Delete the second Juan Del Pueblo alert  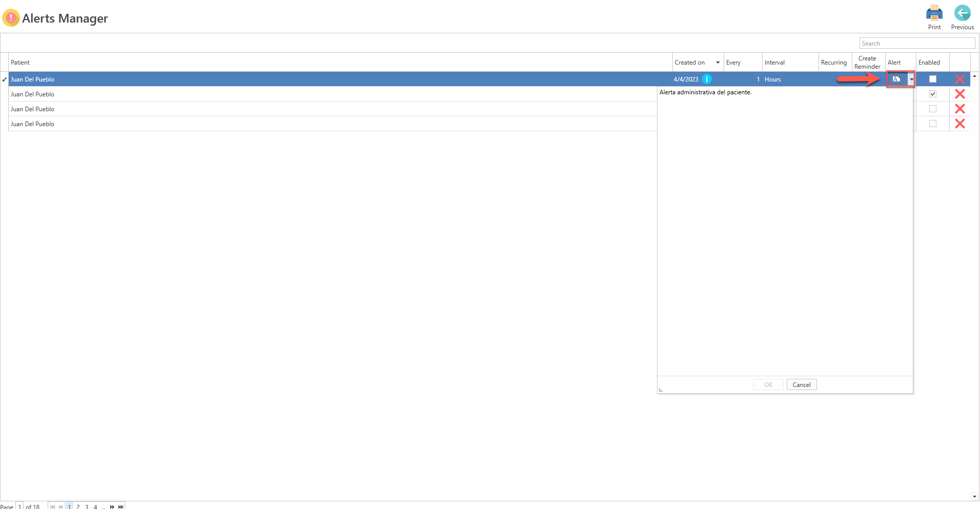tap(960, 94)
